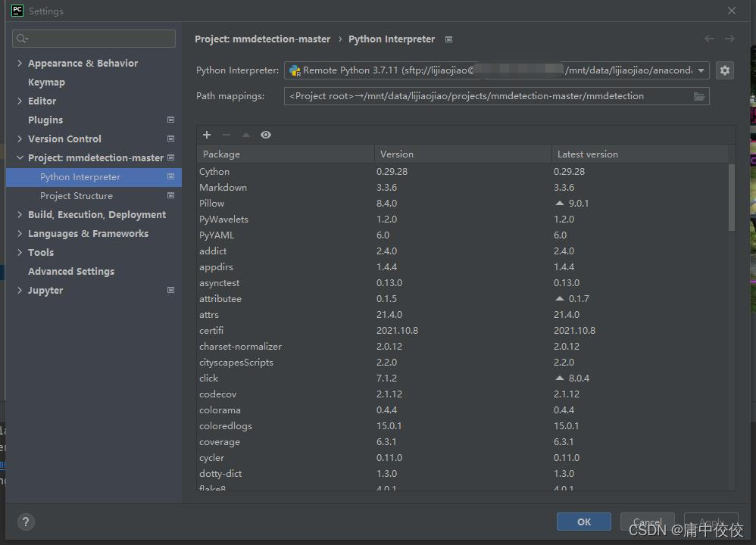Select the PyWavelets package row

(463, 220)
